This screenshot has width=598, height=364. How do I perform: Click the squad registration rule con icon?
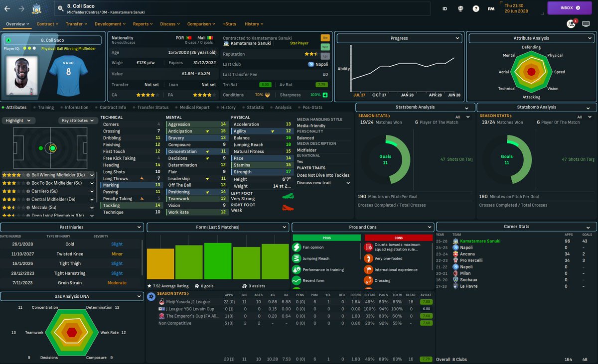(369, 247)
